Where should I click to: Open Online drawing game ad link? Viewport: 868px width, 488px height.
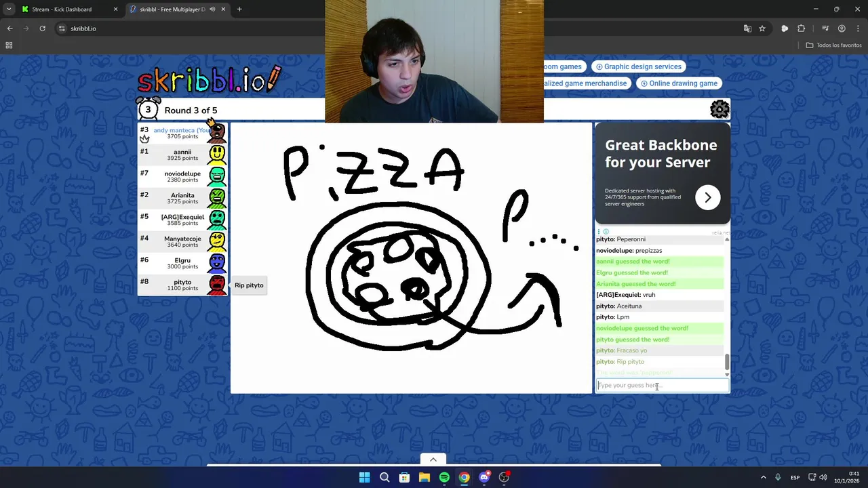pyautogui.click(x=679, y=83)
